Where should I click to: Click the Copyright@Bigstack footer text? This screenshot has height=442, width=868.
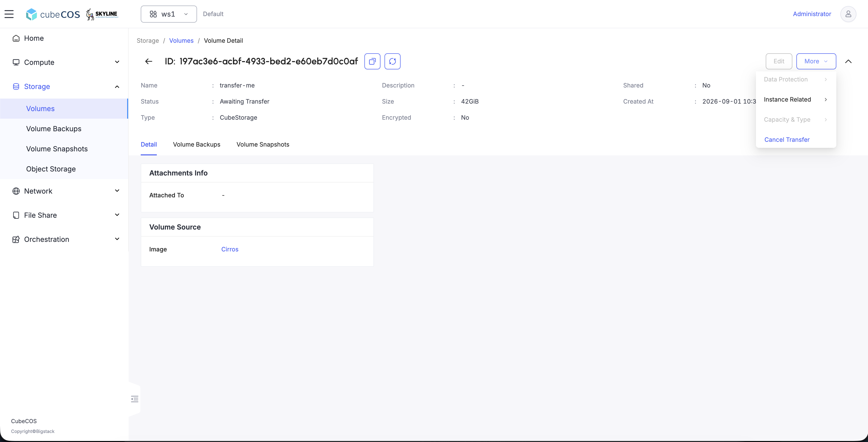pos(33,431)
